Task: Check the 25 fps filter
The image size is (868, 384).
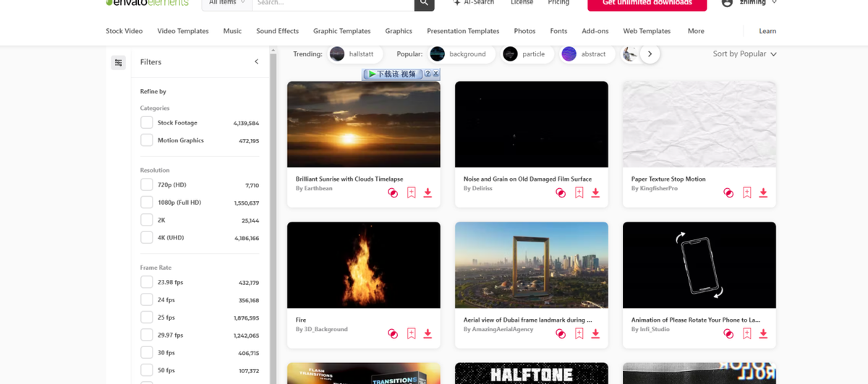Action: click(x=147, y=317)
